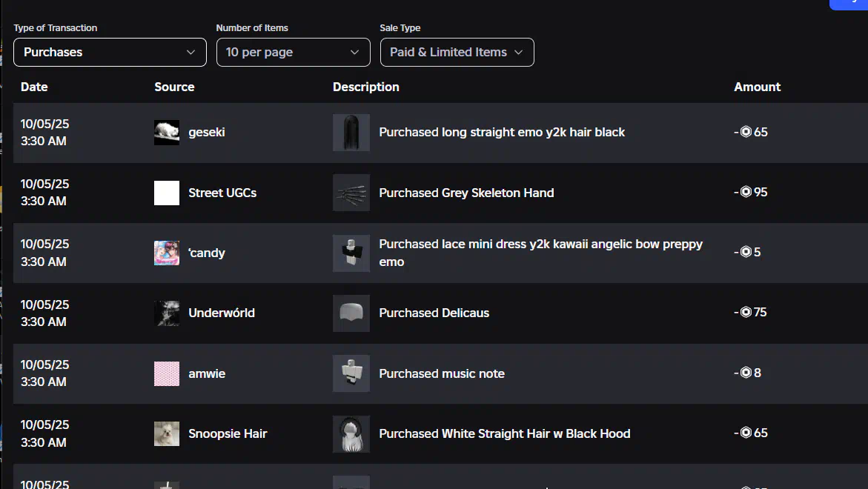868x489 pixels.
Task: Open the Paid & Limited Items dropdown
Action: click(x=457, y=53)
